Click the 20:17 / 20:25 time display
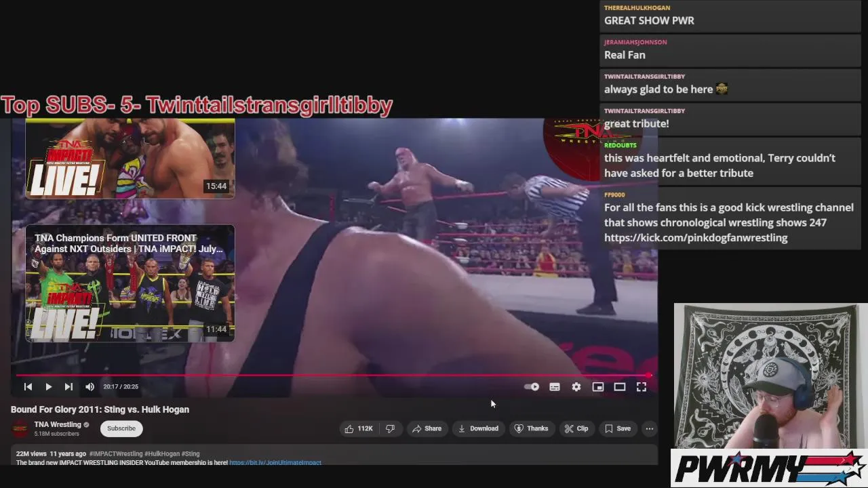 pyautogui.click(x=121, y=386)
